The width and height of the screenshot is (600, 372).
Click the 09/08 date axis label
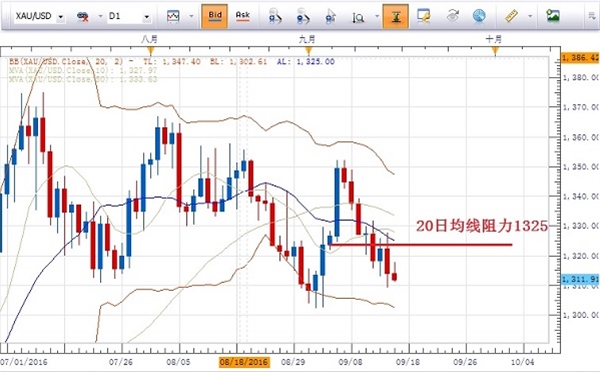pos(350,362)
